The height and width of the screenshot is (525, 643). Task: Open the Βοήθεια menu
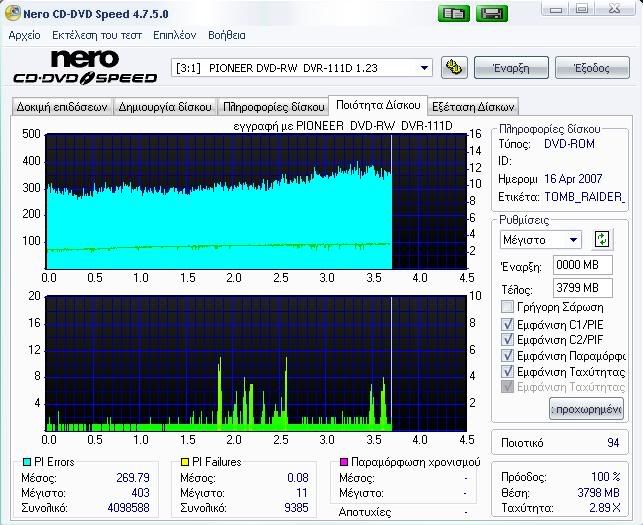pos(226,34)
